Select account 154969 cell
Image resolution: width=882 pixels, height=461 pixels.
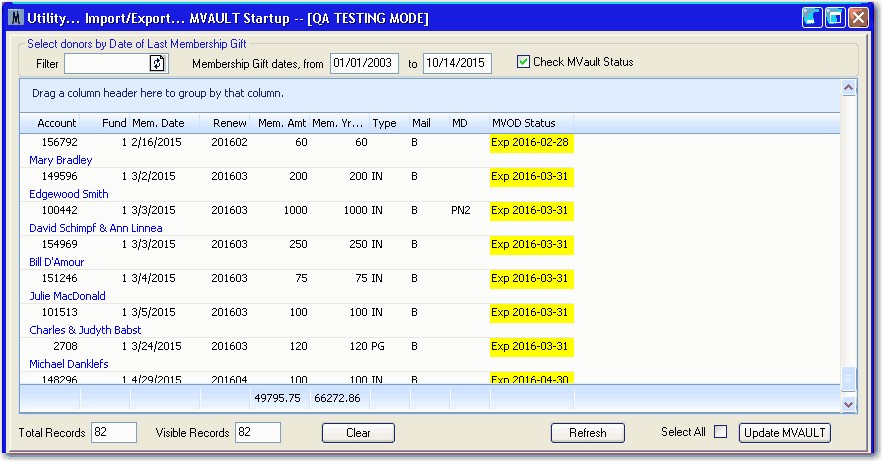point(59,244)
